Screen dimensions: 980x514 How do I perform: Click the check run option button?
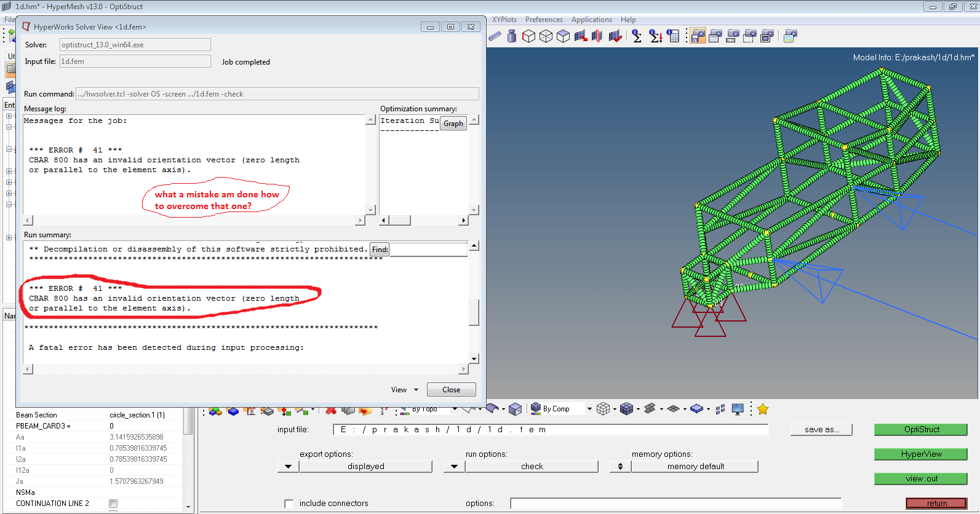click(x=532, y=467)
